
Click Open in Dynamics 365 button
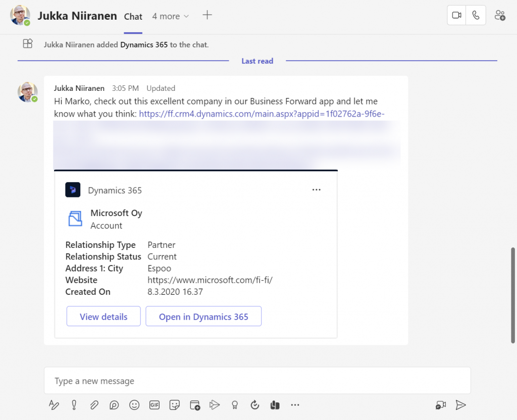[x=203, y=317]
